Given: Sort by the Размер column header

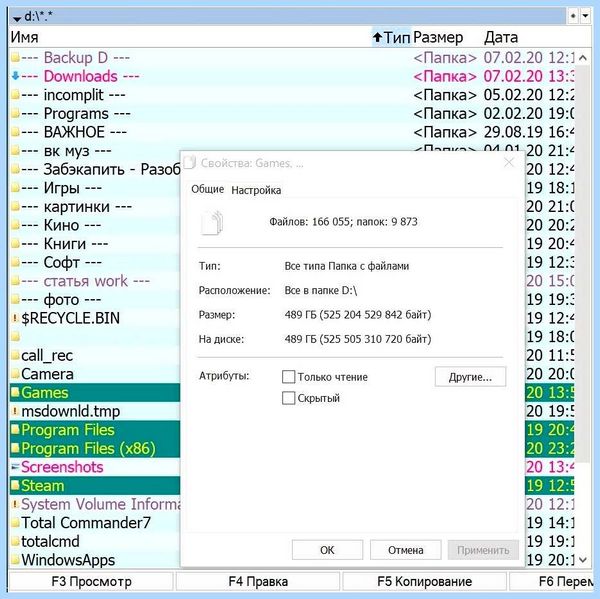Looking at the screenshot, I should (438, 38).
